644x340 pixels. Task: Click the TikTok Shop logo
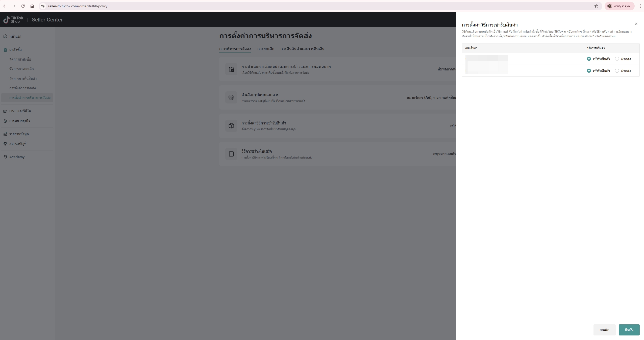pyautogui.click(x=13, y=20)
